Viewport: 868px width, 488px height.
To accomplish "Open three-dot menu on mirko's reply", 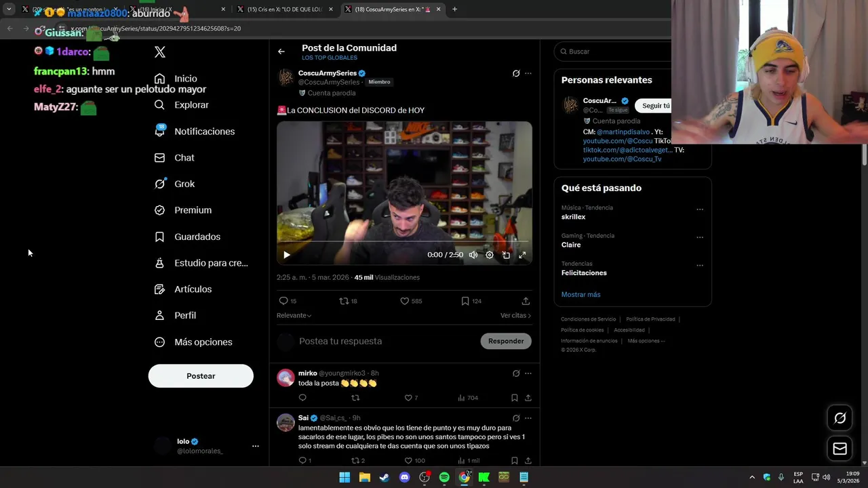I will pos(528,373).
